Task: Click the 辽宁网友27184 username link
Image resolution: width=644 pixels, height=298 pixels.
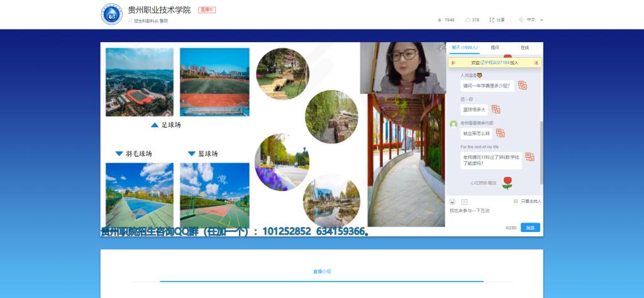Action: point(495,63)
